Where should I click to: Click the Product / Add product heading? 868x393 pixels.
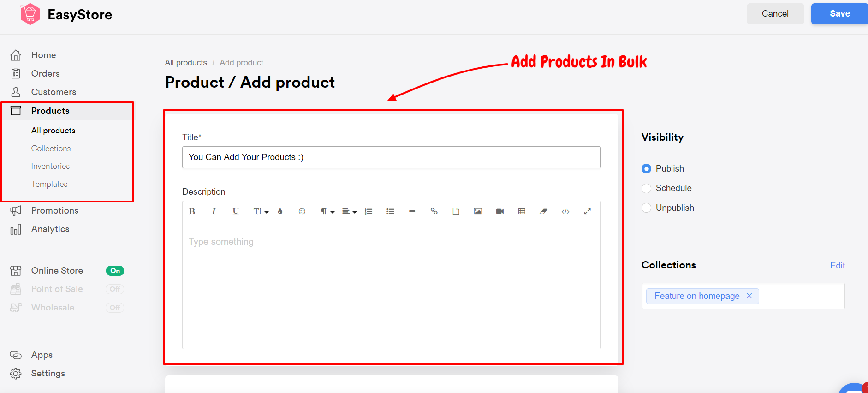tap(250, 83)
